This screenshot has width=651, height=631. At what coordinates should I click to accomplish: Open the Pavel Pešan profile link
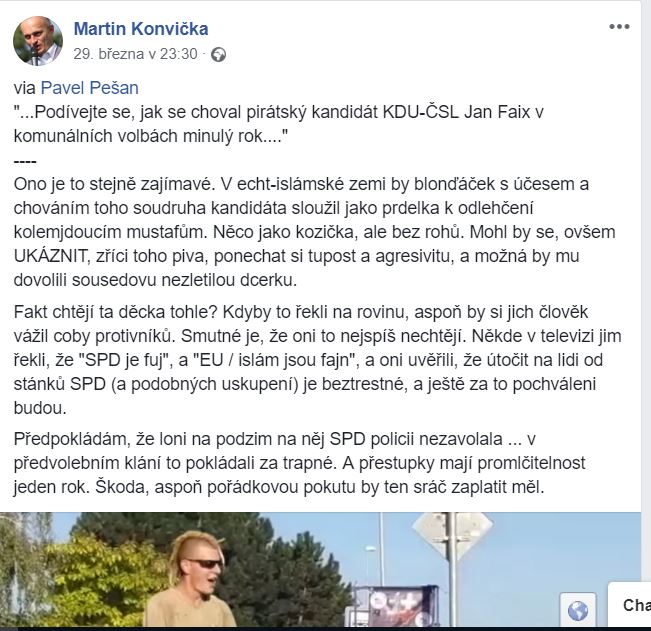pyautogui.click(x=90, y=88)
